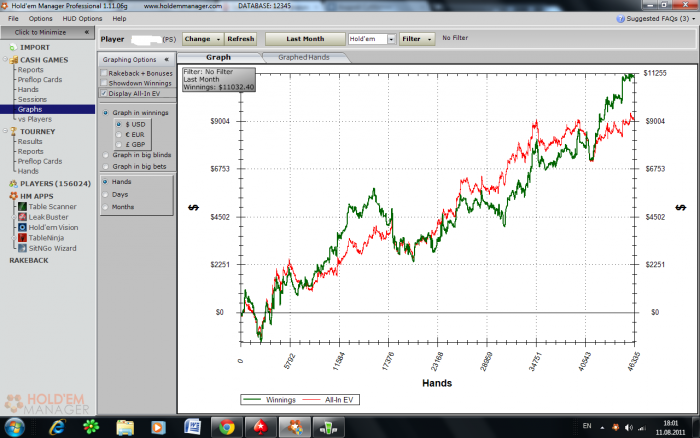Open Cash Games Reports
This screenshot has width=700, height=438.
tap(30, 70)
